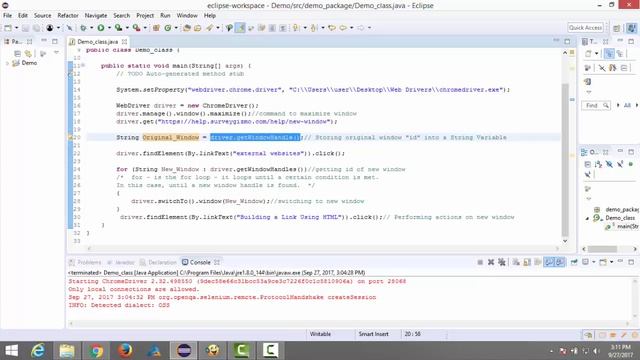Click the Coverage run toolbar icon
Viewport: 640px width, 360px height.
tap(118, 28)
